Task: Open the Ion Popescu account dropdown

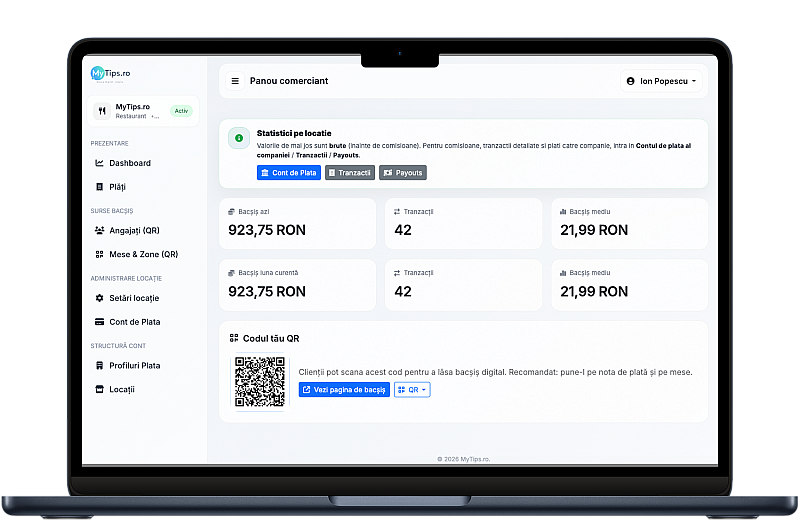Action: point(661,81)
